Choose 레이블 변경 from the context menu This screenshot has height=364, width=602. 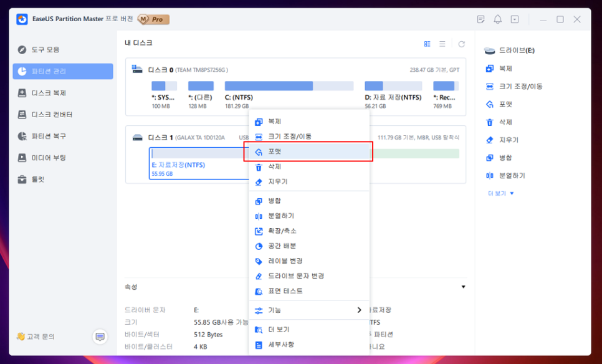[309, 261]
